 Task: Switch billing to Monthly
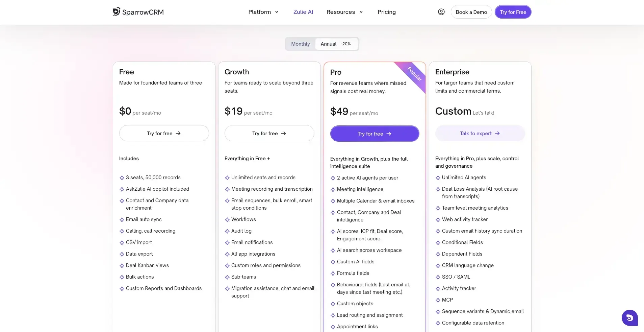(300, 44)
